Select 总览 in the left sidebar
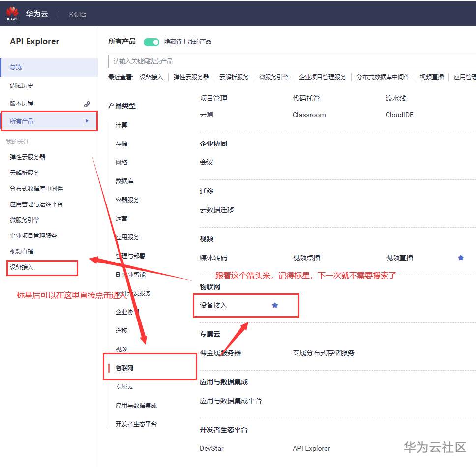 49,67
